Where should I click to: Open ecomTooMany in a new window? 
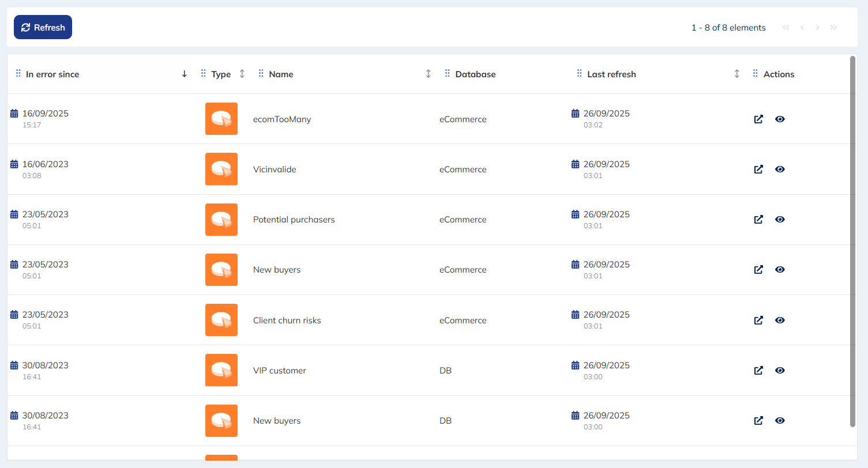pos(758,119)
